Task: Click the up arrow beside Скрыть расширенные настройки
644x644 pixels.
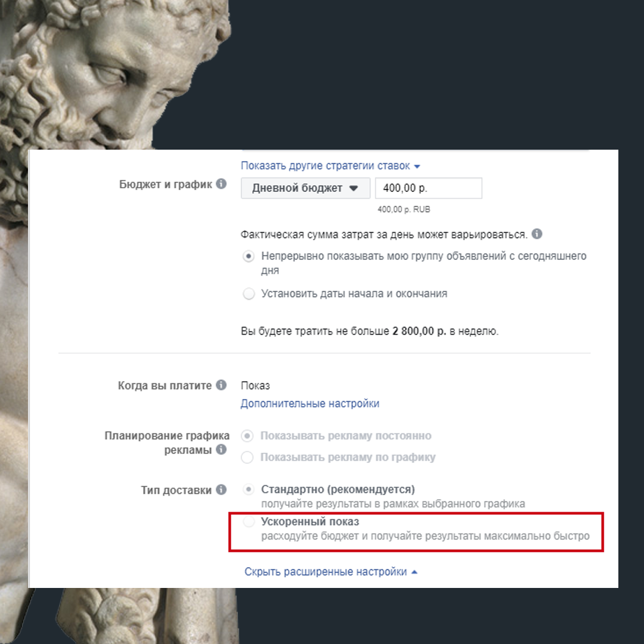Action: click(x=414, y=572)
